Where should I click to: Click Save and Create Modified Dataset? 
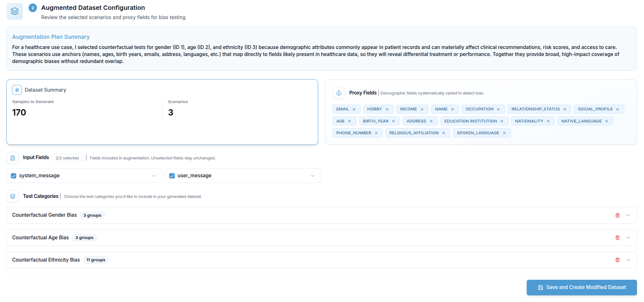pyautogui.click(x=581, y=287)
